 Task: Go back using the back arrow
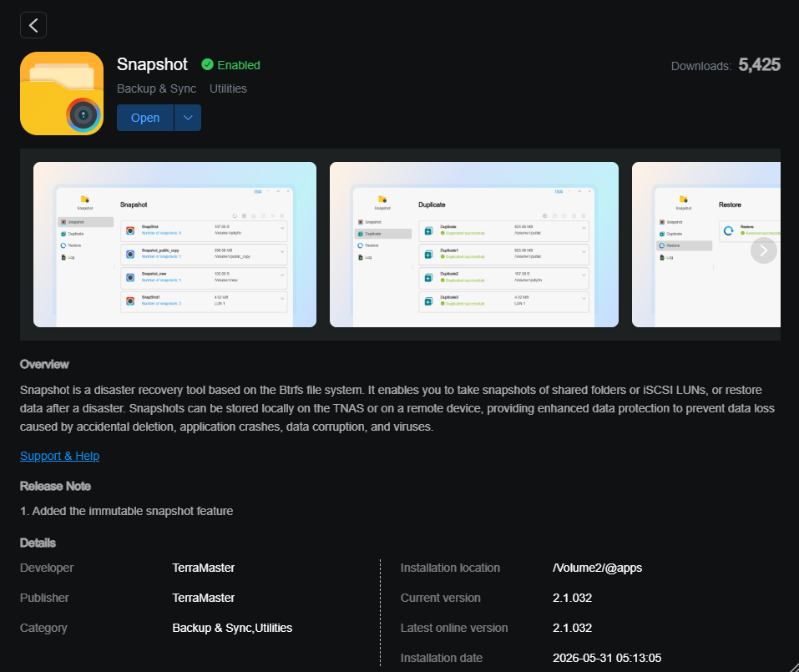(33, 25)
